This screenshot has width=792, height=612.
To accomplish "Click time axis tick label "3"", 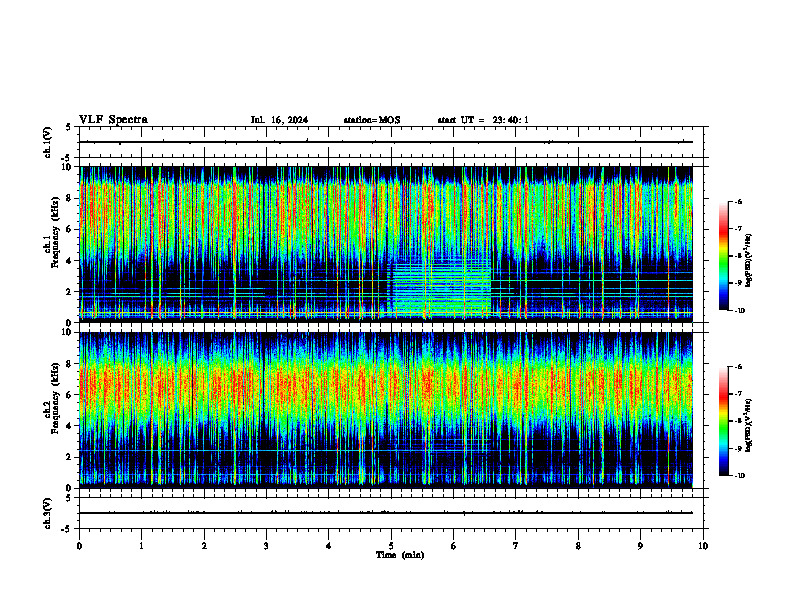I will [x=266, y=546].
